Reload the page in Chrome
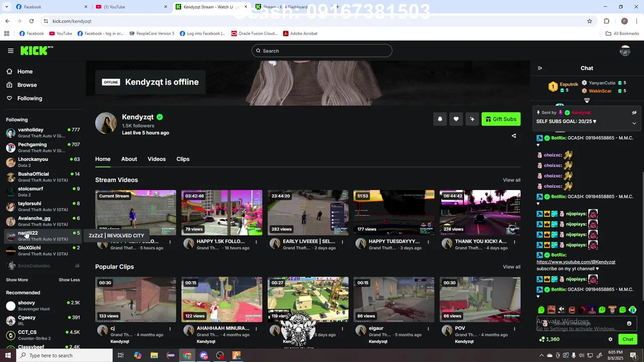This screenshot has width=644, height=362. (31, 21)
